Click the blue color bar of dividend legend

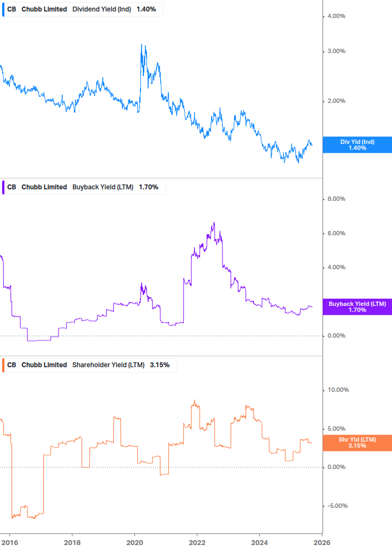coord(3,9)
